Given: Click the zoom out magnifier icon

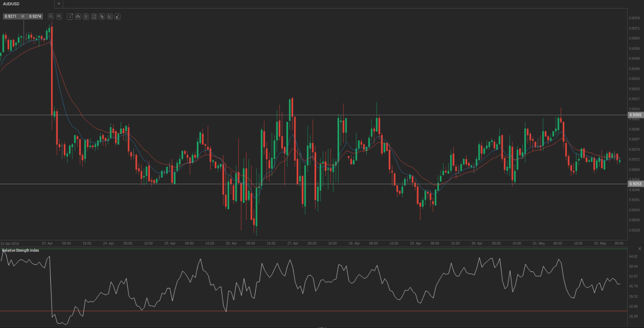Looking at the screenshot, I should coord(51,17).
